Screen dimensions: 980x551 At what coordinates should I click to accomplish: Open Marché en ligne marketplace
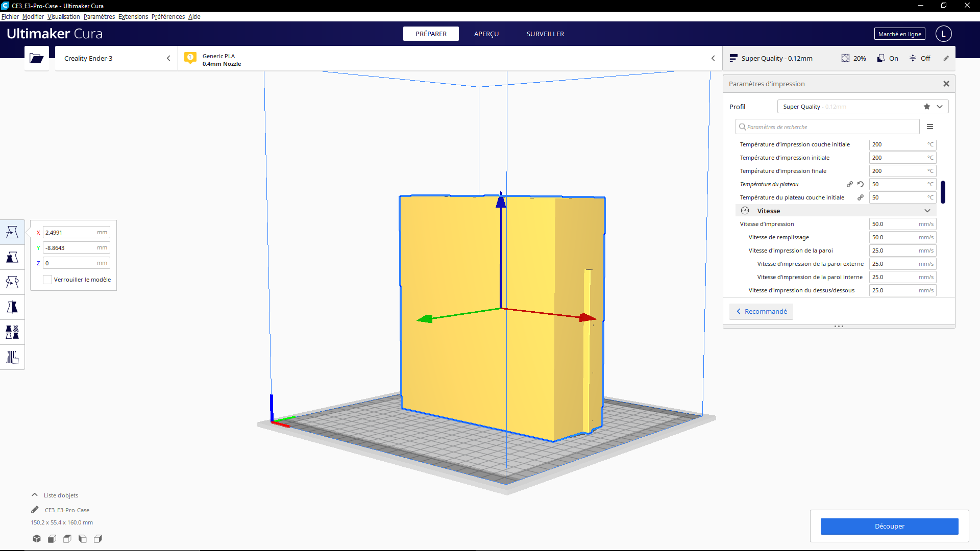[899, 34]
